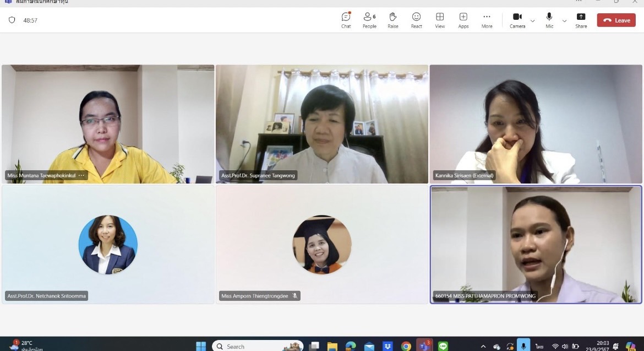
Task: Expand hidden system tray icons chevron
Action: coord(483,347)
